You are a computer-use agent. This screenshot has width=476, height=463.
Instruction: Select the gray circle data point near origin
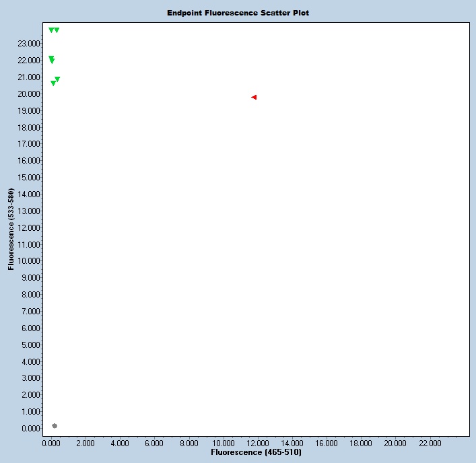(x=55, y=426)
